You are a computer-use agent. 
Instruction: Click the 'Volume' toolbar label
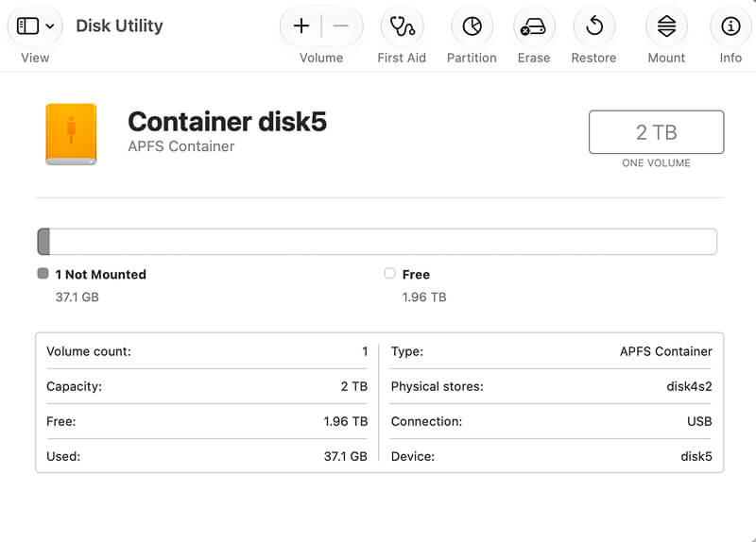tap(321, 58)
